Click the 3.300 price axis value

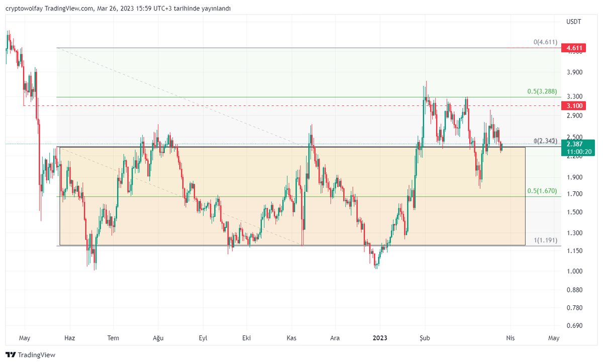(574, 96)
